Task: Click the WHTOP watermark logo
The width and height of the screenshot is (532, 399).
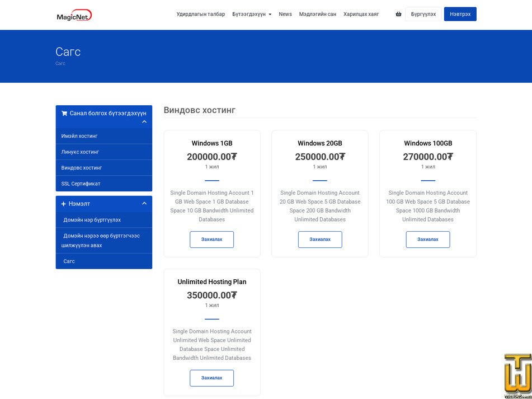Action: pos(518,376)
